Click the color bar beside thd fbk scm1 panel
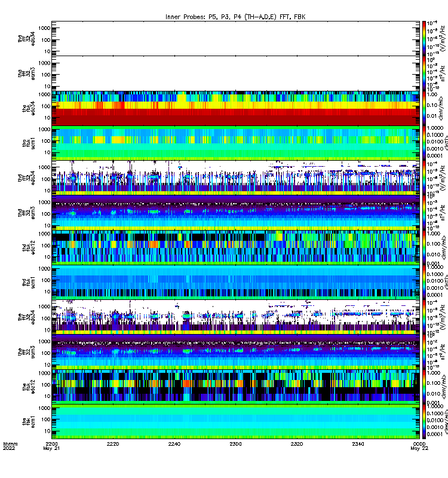 pos(424,282)
